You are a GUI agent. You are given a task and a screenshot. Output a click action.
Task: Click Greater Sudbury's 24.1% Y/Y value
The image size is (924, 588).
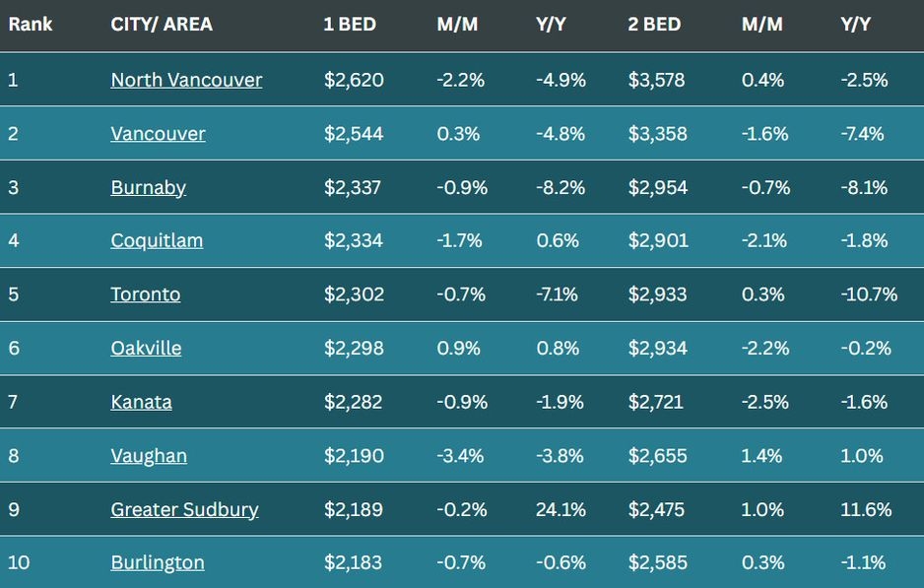560,509
